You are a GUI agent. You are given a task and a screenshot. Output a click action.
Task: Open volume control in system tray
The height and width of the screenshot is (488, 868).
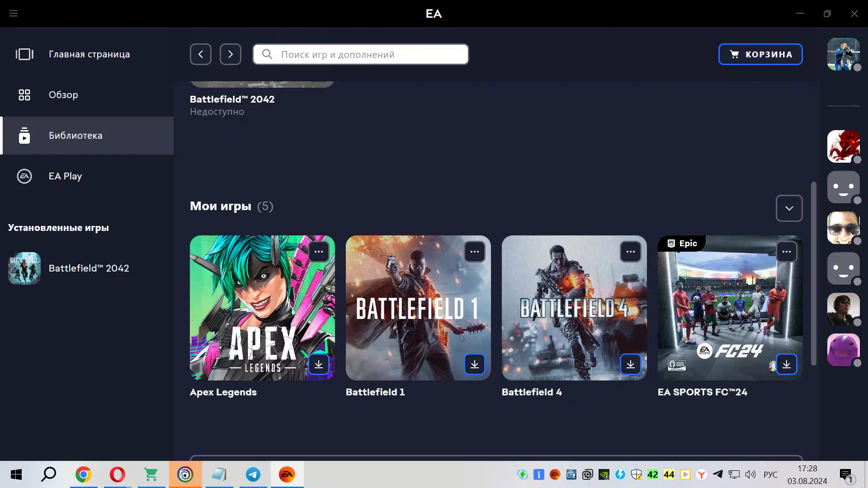pos(750,474)
